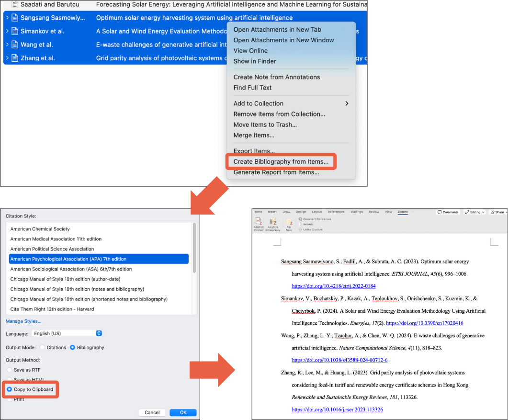Open the Comments pane in Word
Image resolution: width=508 pixels, height=420 pixels.
click(448, 212)
